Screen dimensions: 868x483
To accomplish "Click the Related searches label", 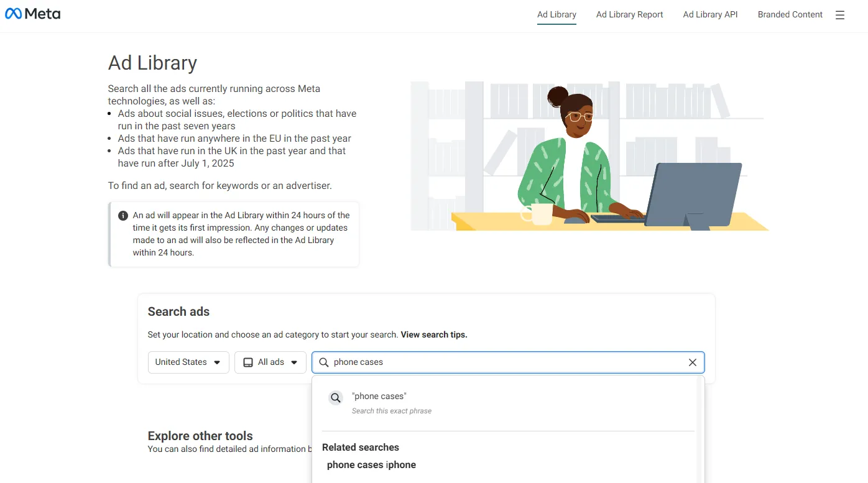I will [361, 448].
